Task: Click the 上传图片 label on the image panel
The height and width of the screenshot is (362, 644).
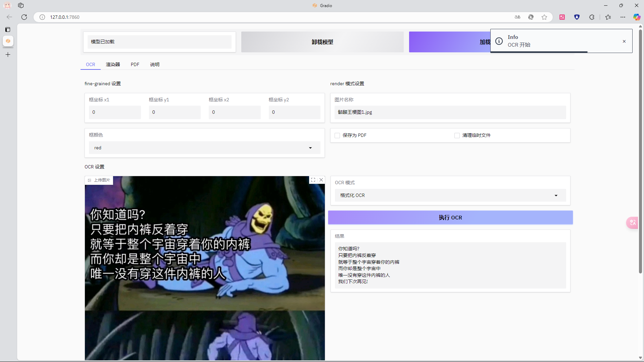Action: (x=99, y=180)
